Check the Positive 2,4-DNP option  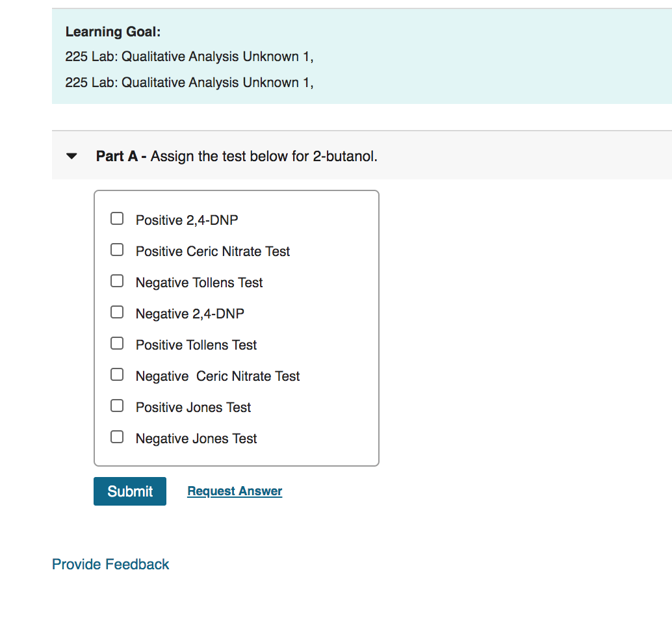click(117, 218)
